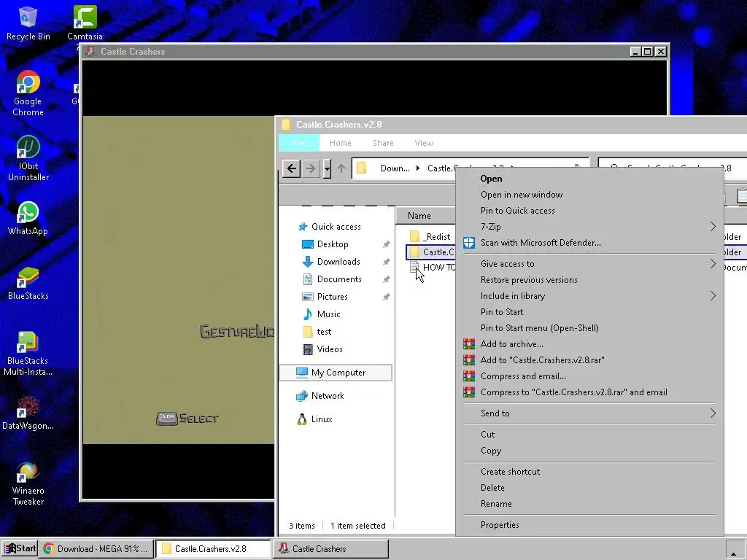The image size is (747, 560).
Task: Choose Add to archive... WinRAR entry
Action: tap(589, 344)
